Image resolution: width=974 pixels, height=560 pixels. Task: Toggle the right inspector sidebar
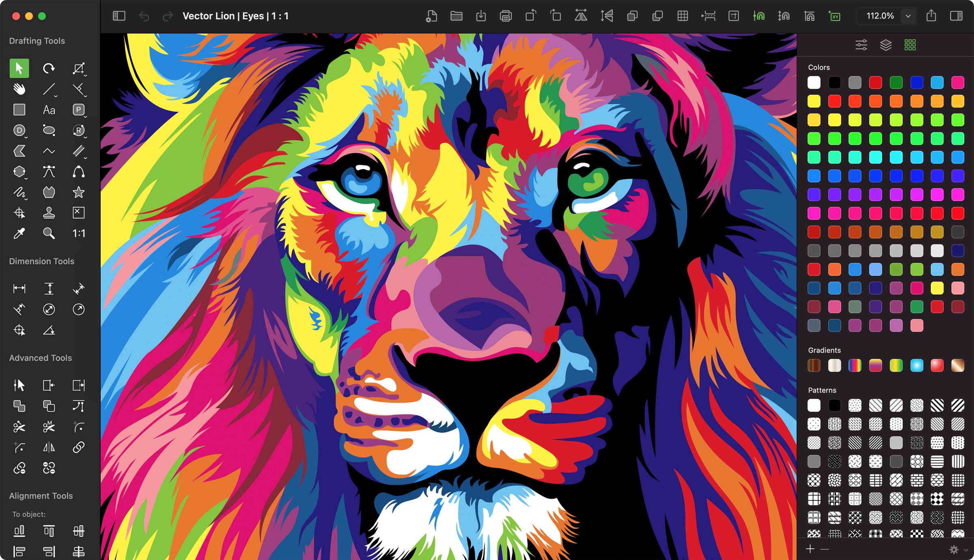(956, 16)
